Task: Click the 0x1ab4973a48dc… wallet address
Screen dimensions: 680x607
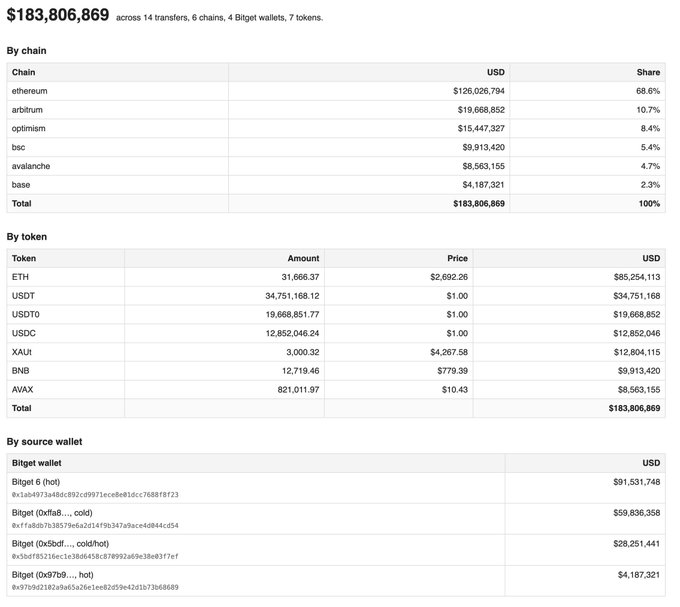Action: tap(95, 495)
